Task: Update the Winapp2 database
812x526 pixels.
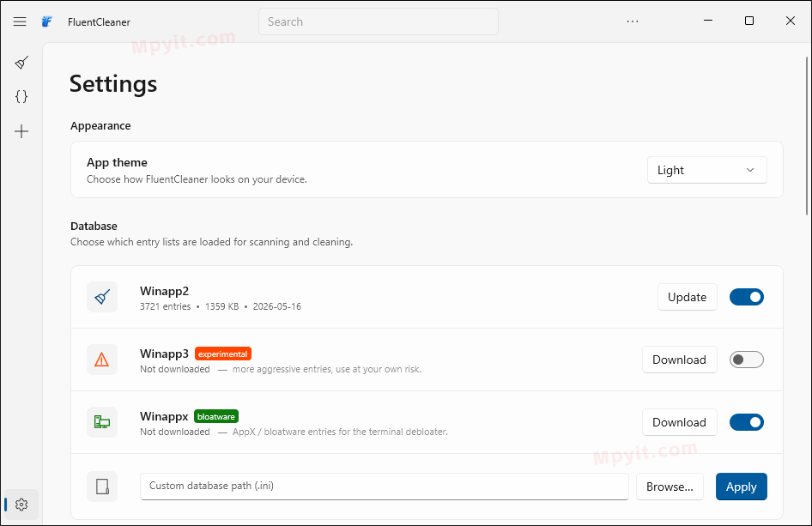Action: coord(688,297)
